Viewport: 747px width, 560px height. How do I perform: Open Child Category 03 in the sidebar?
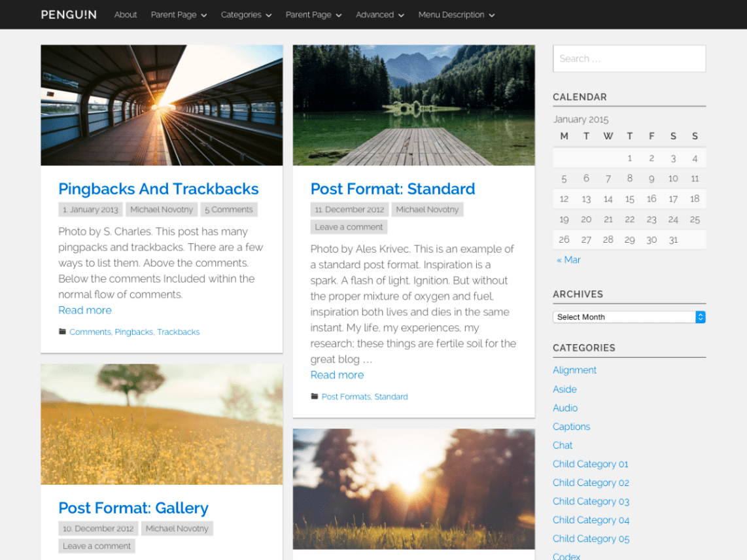(591, 501)
